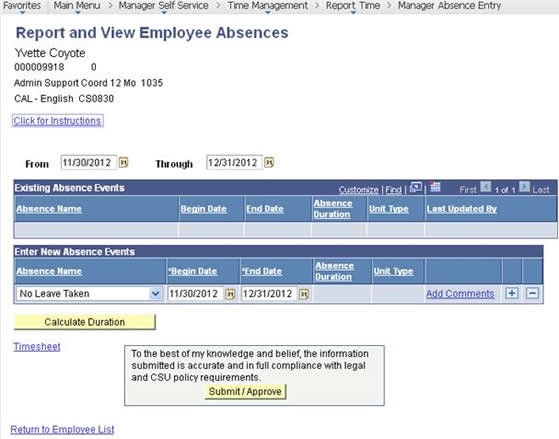Click the View All icon in Existing Absence Events
The width and height of the screenshot is (559, 439).
point(415,187)
